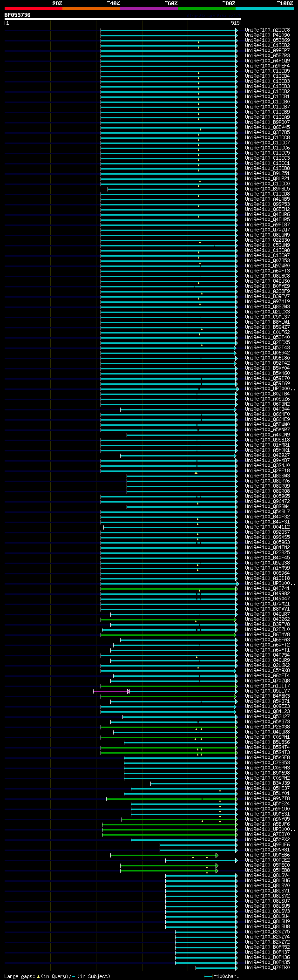Select the UniRef100_B8AVY1 label

pos(267,609)
